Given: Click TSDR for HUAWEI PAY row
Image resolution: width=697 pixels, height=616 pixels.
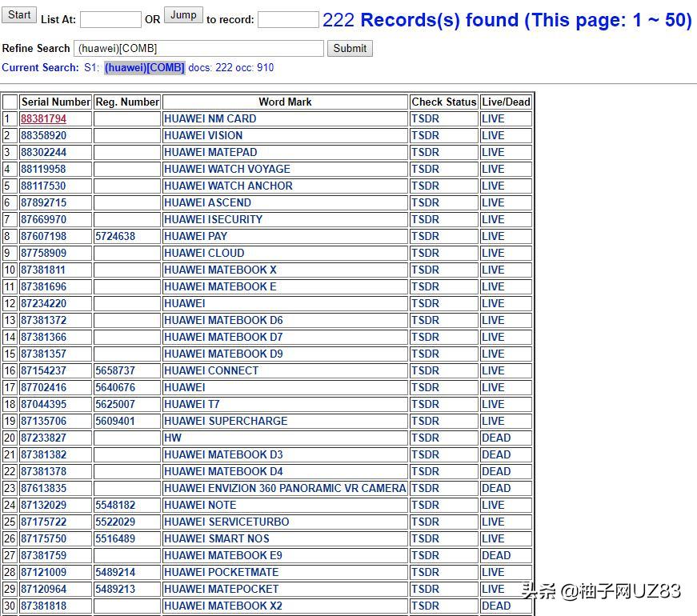Looking at the screenshot, I should click(x=425, y=237).
